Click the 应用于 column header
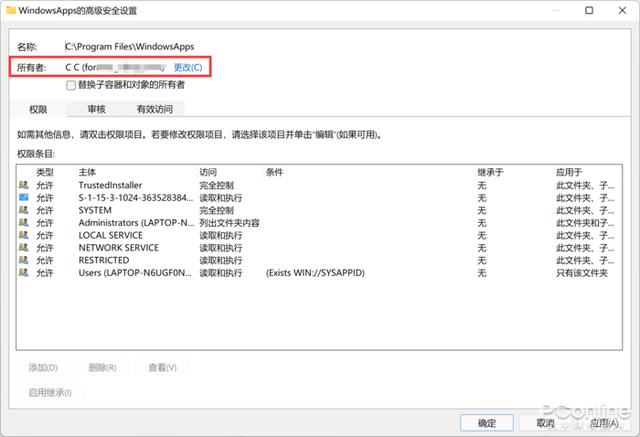This screenshot has width=640, height=437. point(569,173)
